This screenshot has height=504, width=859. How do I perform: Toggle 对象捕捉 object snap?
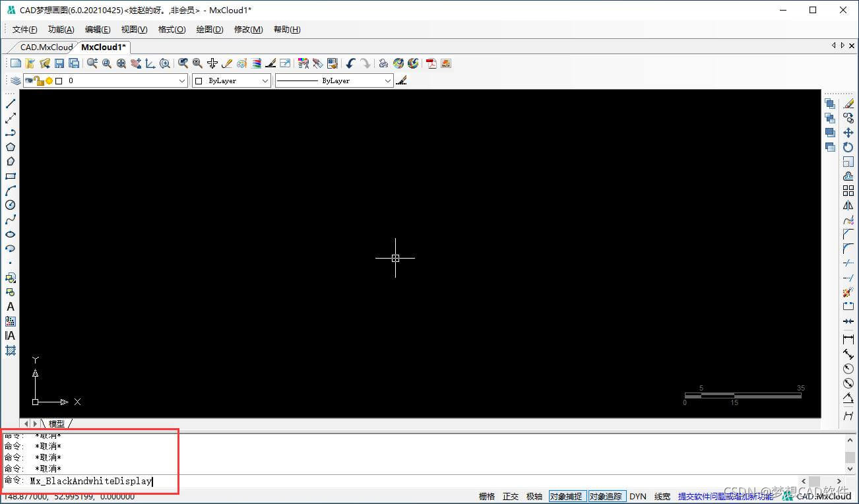(x=567, y=496)
